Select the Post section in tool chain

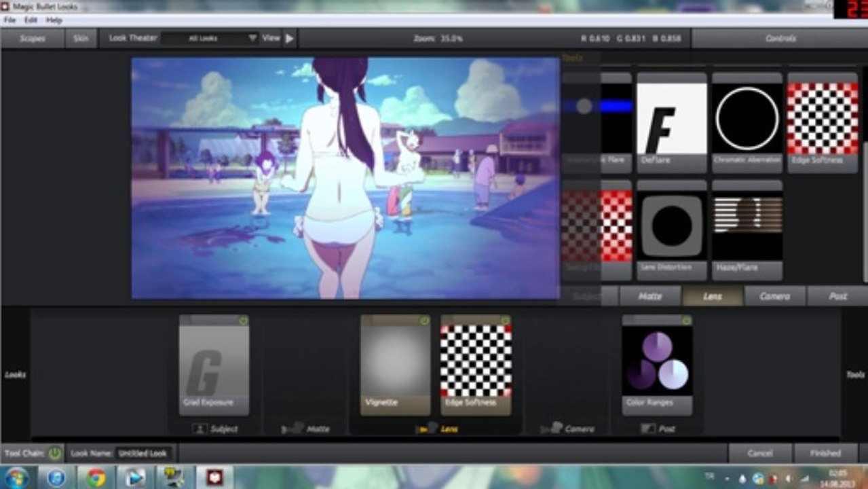tap(657, 429)
